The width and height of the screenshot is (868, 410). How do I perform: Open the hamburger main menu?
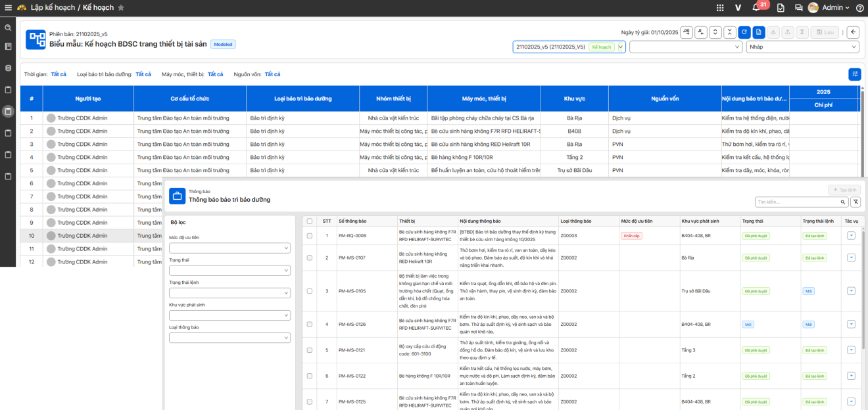(x=7, y=8)
